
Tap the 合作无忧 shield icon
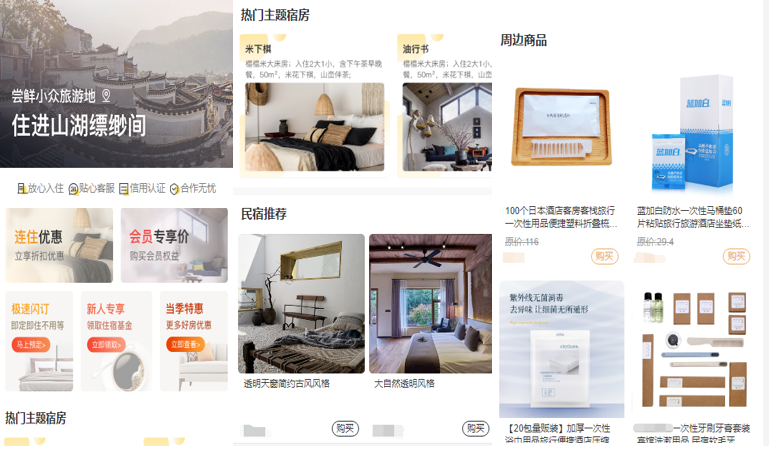174,189
